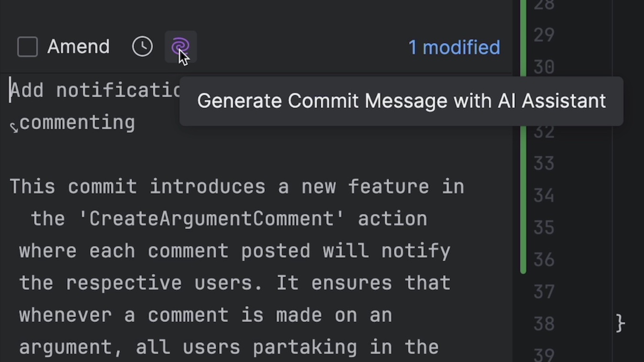The height and width of the screenshot is (362, 644).
Task: Click the word "commenting" in commit message
Action: click(77, 123)
